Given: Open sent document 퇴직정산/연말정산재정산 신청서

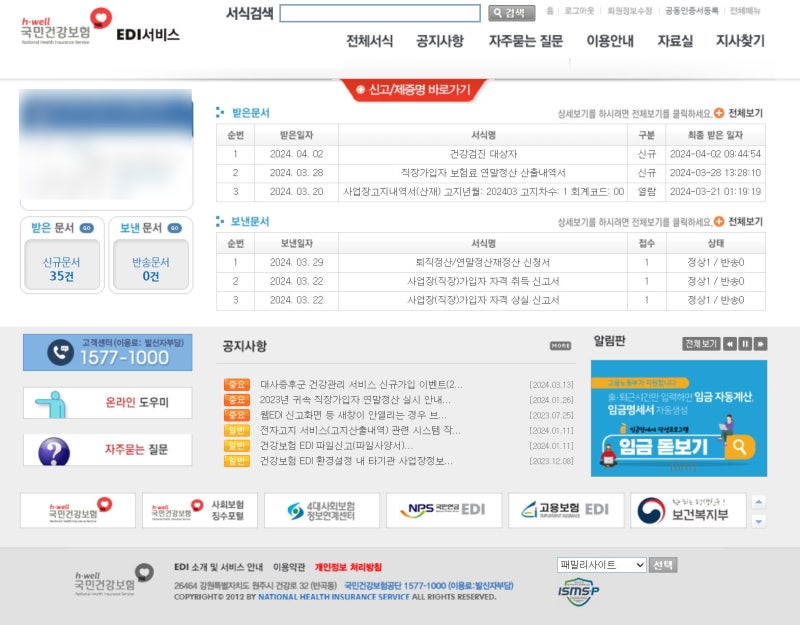Looking at the screenshot, I should point(483,262).
